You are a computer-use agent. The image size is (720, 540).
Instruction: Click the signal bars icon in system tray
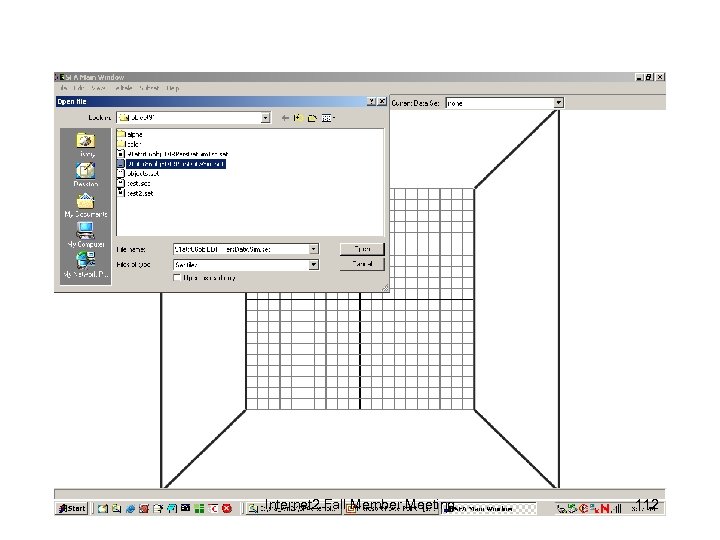[617, 508]
